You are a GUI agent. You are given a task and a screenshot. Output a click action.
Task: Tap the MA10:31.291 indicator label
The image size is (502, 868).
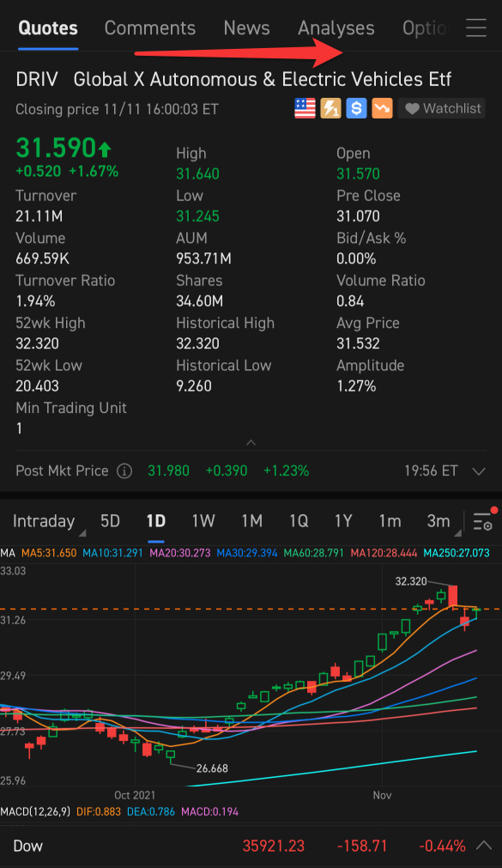(112, 552)
